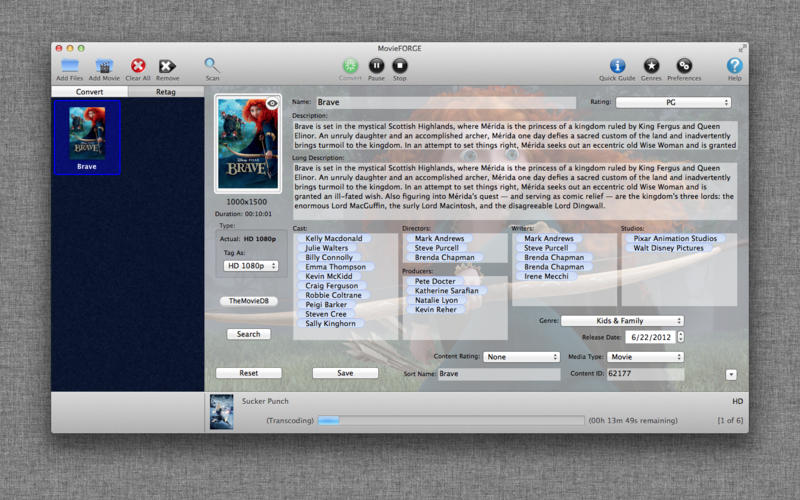Click the TheMovieDB button
Image resolution: width=800 pixels, height=500 pixels.
click(x=248, y=301)
